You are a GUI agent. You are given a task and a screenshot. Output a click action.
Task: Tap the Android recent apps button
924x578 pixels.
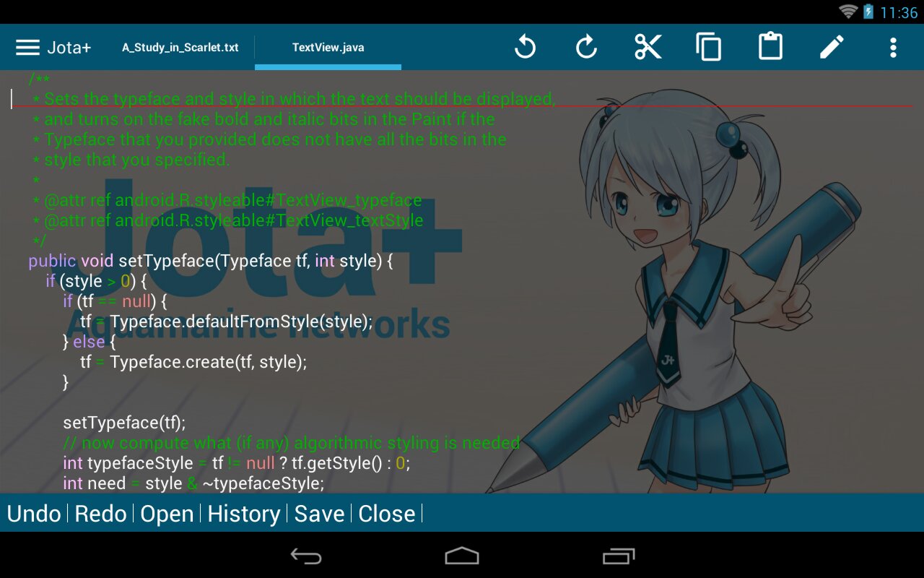click(618, 556)
